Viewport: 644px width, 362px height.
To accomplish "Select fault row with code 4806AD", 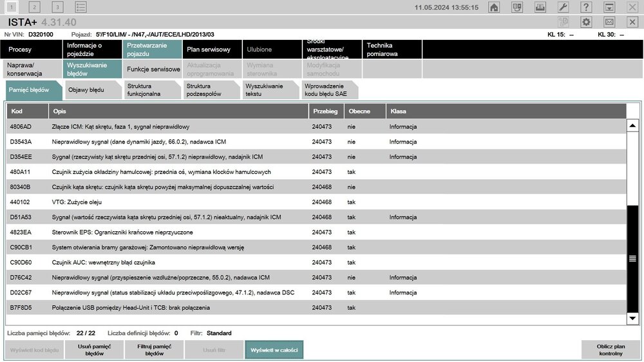I will [316, 126].
